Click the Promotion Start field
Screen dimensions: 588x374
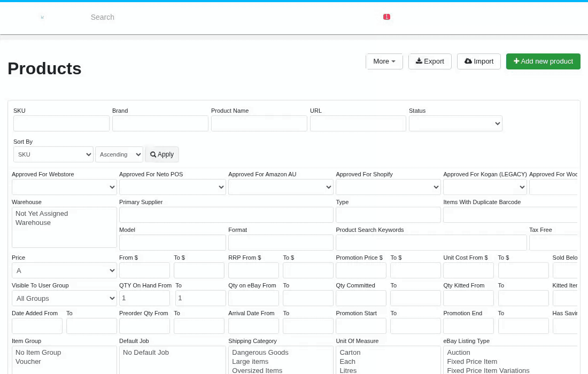pos(361,326)
